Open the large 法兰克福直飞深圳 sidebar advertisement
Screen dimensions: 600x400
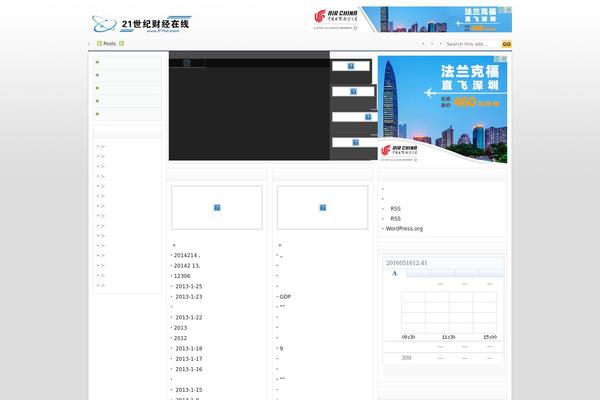(442, 109)
